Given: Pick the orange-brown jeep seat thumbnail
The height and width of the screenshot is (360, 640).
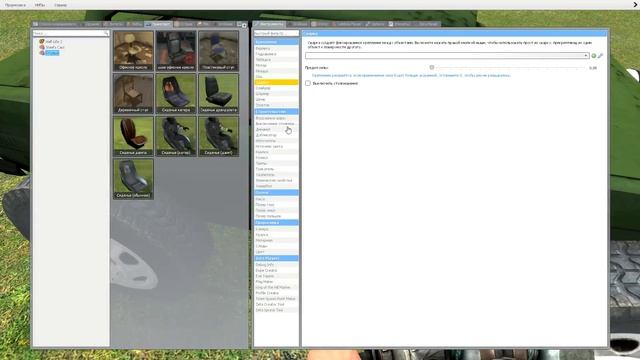Looking at the screenshot, I should (x=133, y=136).
